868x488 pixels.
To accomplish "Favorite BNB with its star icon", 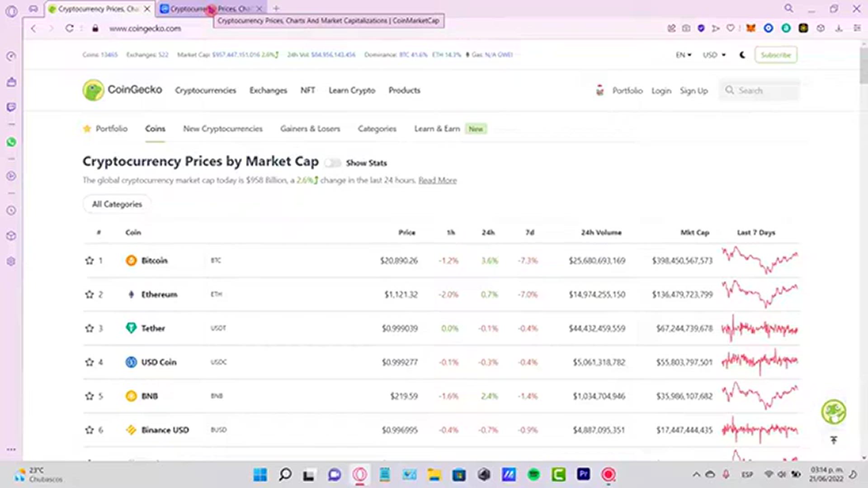I will 89,396.
